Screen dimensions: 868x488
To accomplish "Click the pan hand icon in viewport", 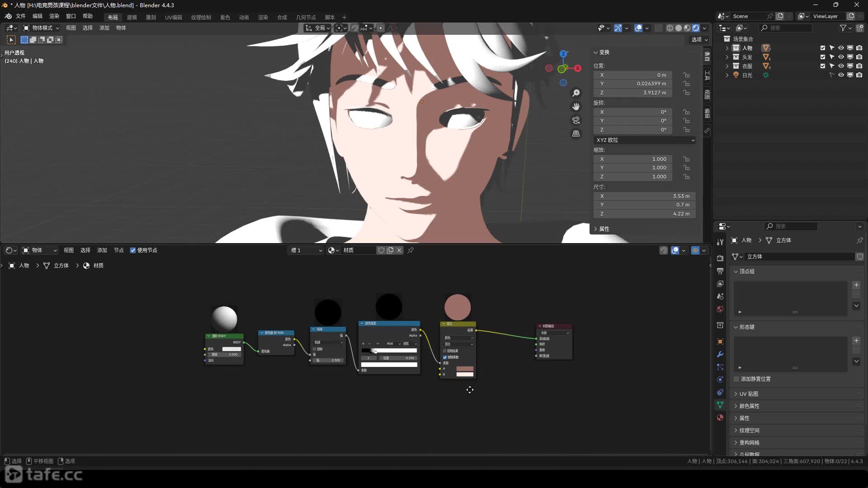I will (x=576, y=107).
